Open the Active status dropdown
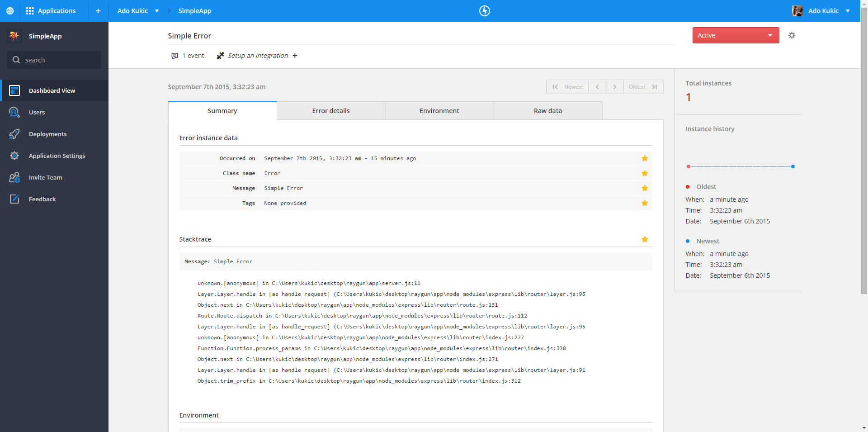This screenshot has width=868, height=432. pos(735,35)
